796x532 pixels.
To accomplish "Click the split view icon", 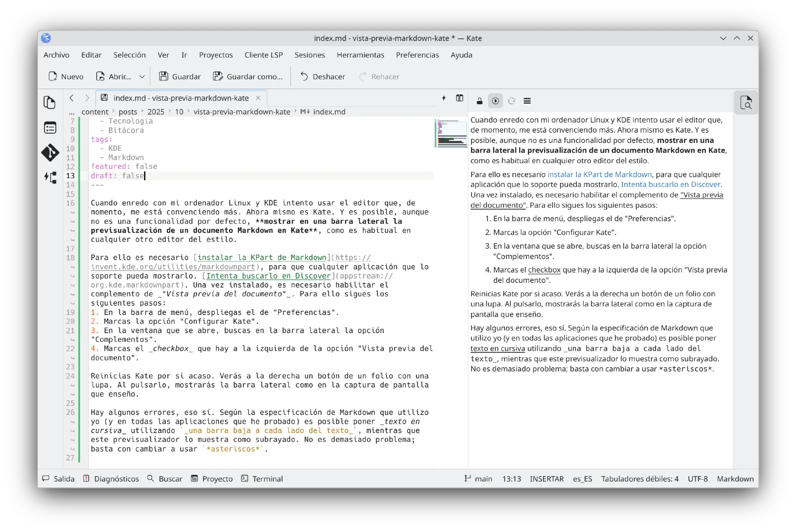I will click(x=459, y=98).
